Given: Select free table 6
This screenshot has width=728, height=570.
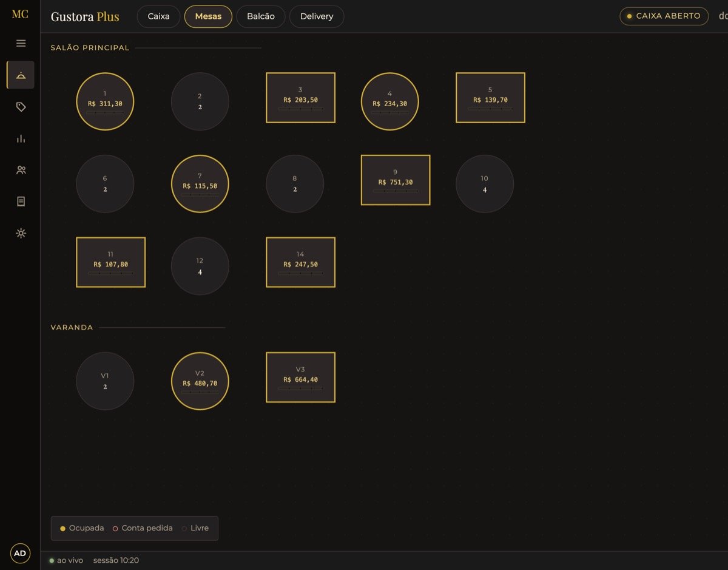Looking at the screenshot, I should click(x=105, y=184).
